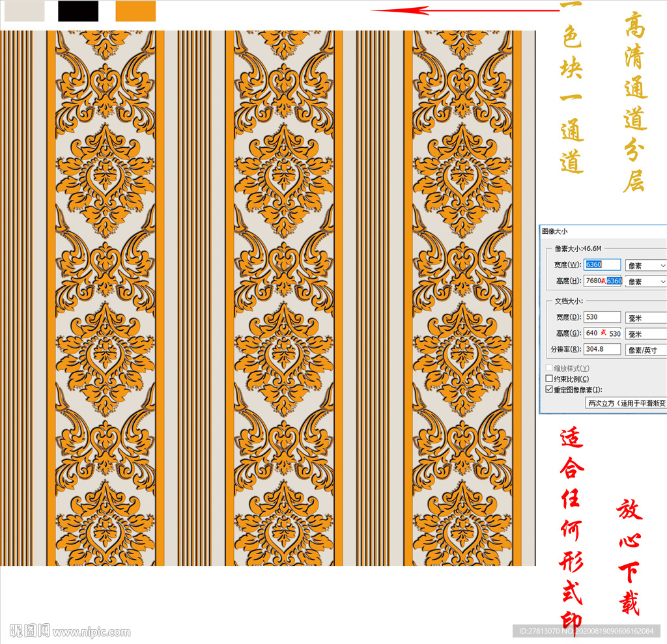Screen dimensions: 667x644
Task: Open the 毫米 unit dropdown for 宽度(D)
Action: coord(646,318)
